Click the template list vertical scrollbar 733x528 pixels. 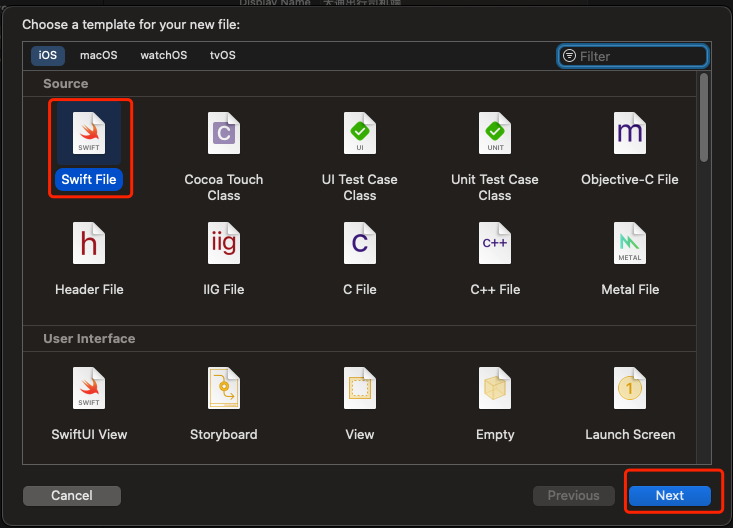(704, 118)
